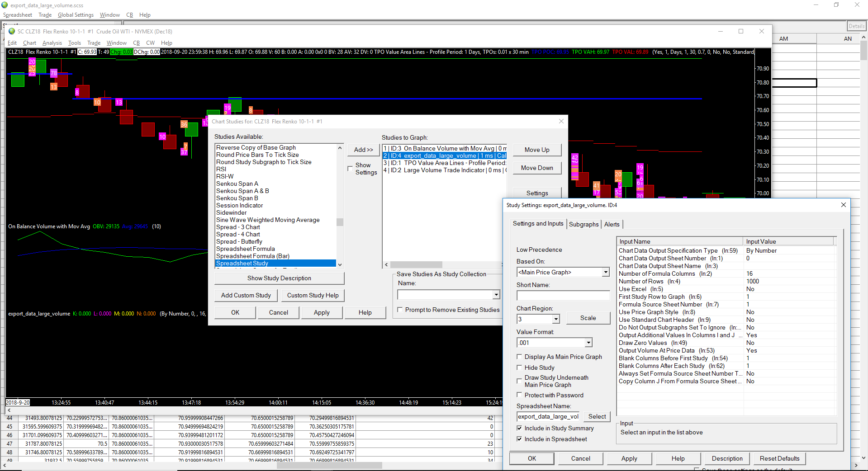Click the Move Down button
This screenshot has height=471, width=868.
pos(537,168)
